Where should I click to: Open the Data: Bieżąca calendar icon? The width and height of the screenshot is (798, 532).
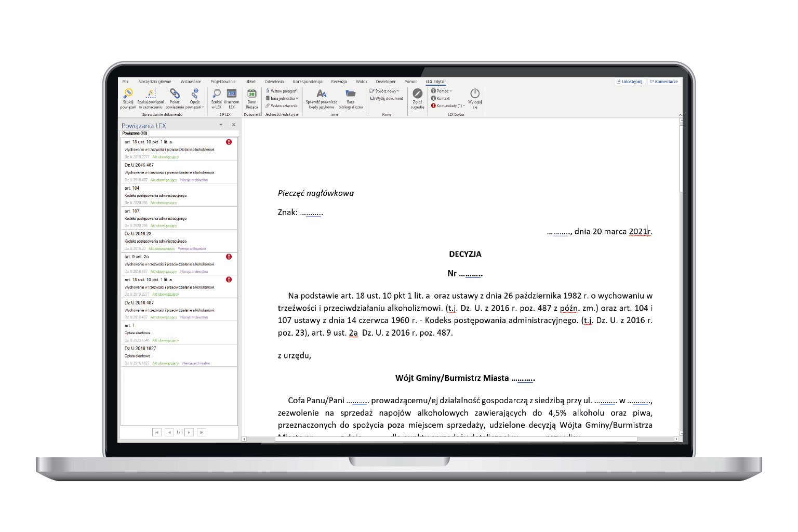pyautogui.click(x=252, y=94)
